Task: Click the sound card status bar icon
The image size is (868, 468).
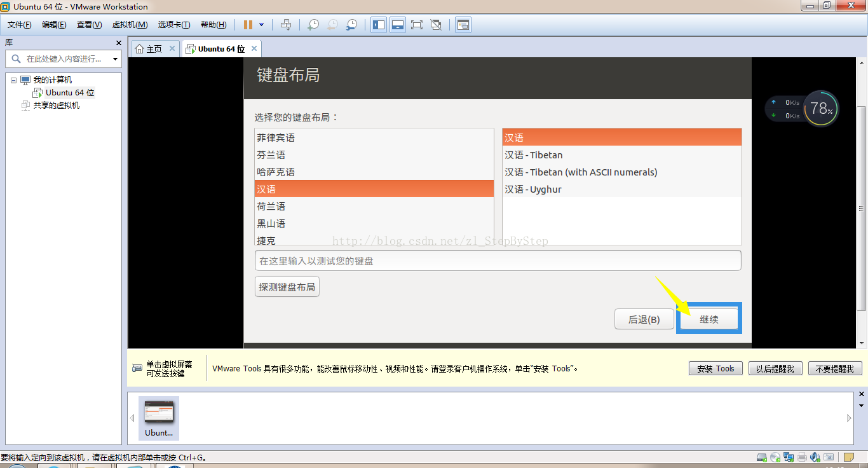Action: point(815,457)
